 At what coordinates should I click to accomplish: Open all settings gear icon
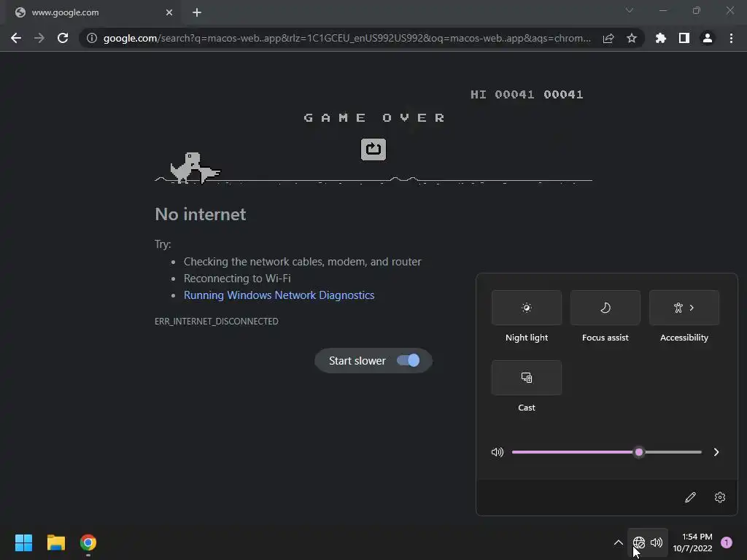[720, 497]
